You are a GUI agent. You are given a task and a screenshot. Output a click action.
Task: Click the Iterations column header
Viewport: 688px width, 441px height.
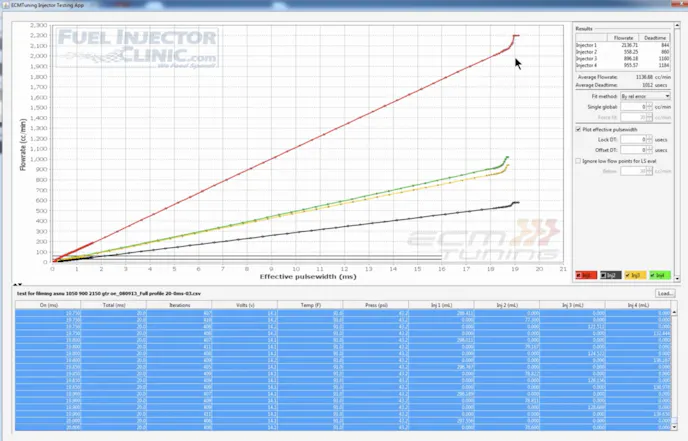180,304
